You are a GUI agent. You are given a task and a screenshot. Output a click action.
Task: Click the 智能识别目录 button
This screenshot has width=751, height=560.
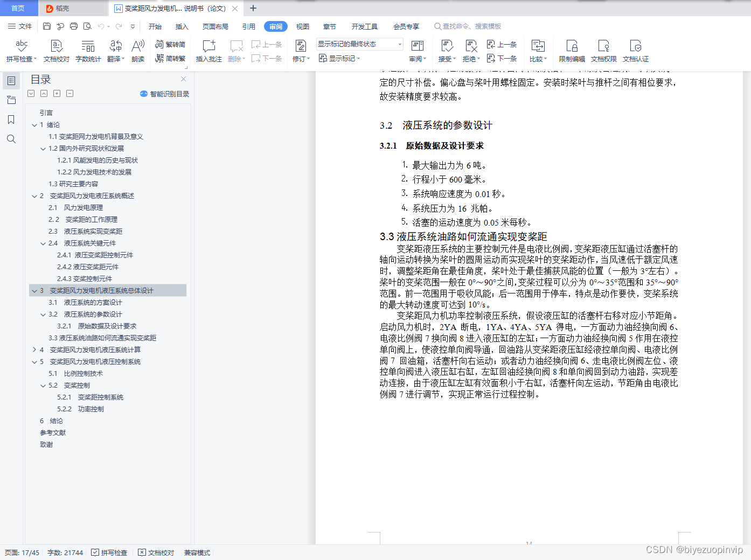tap(164, 93)
